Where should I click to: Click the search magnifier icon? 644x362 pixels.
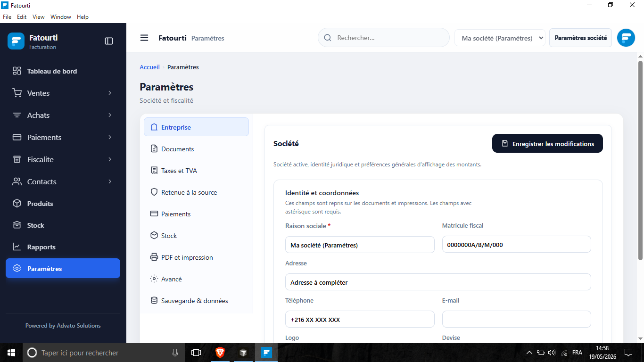click(x=328, y=38)
